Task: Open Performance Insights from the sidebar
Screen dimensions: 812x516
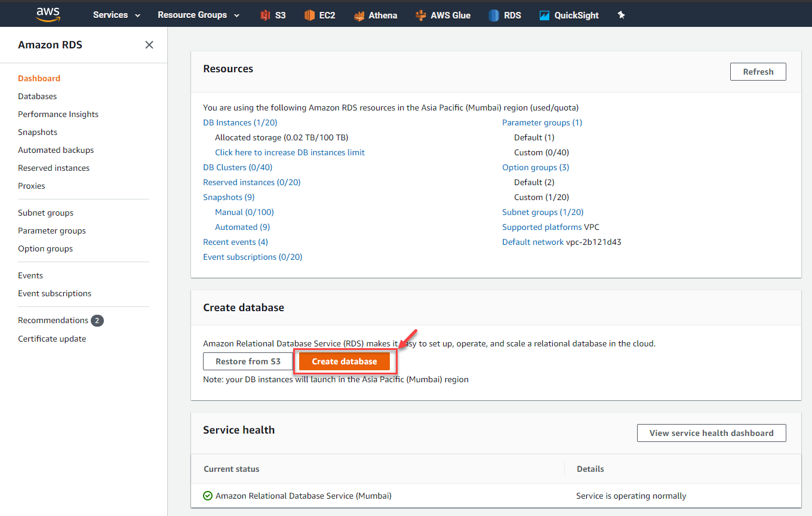Action: [58, 114]
